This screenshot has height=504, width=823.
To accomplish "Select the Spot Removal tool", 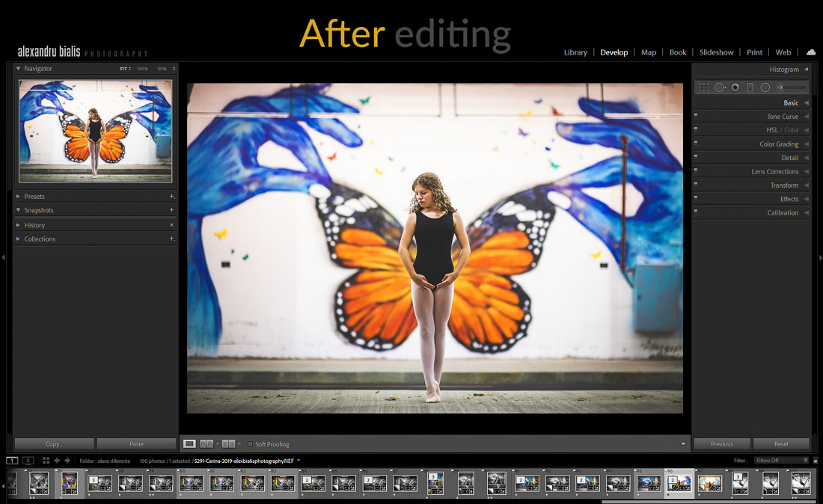I will [720, 87].
